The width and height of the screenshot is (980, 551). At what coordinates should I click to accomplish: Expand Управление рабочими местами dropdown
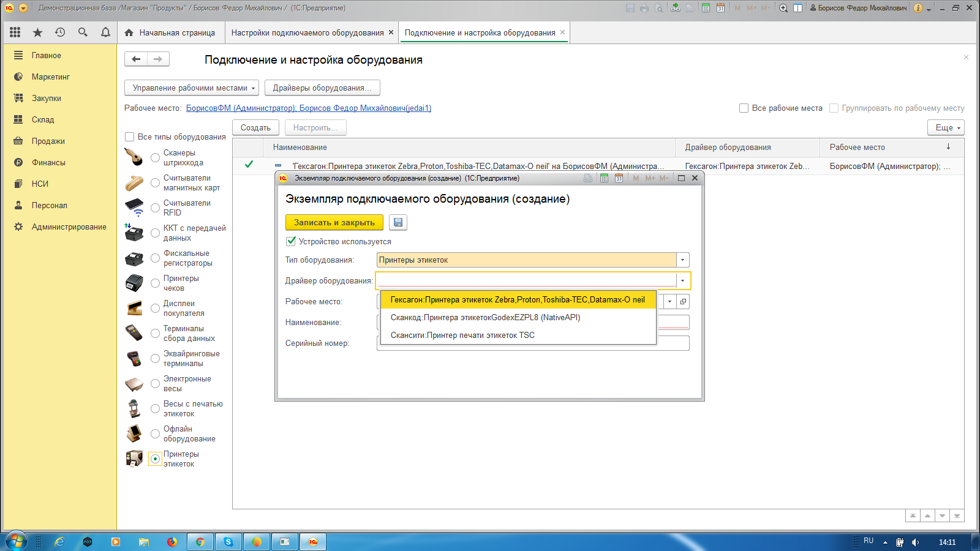(x=191, y=88)
